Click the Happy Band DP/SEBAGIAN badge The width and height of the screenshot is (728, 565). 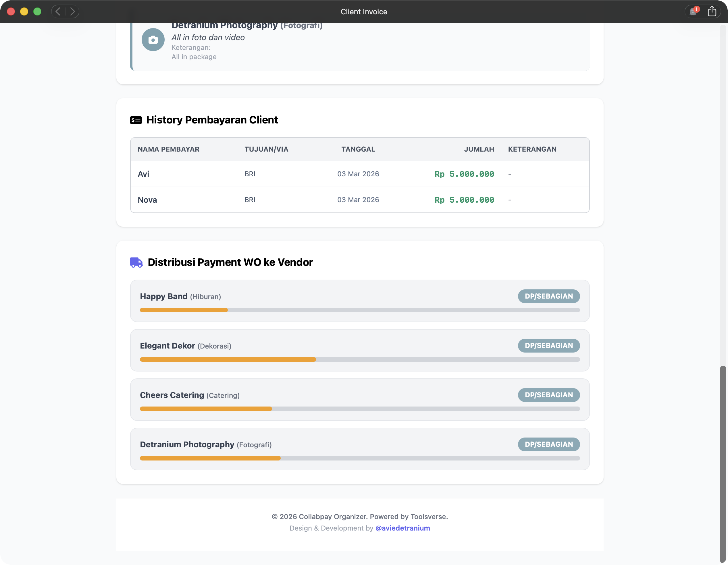tap(548, 296)
